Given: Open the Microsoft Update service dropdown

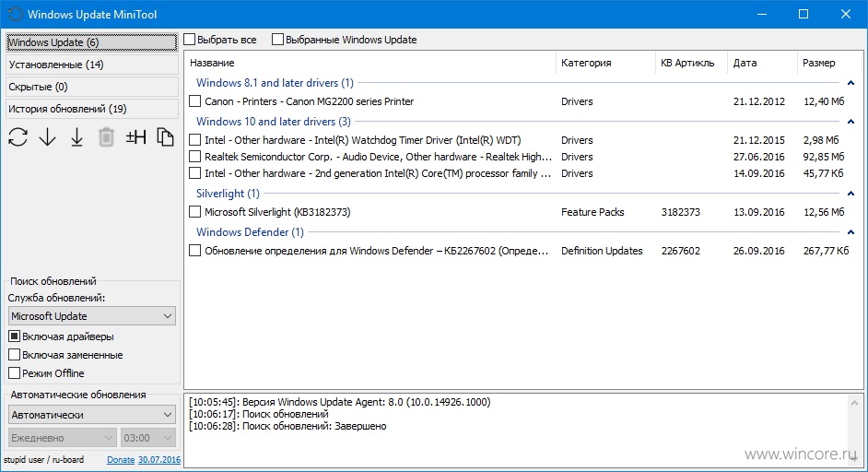Looking at the screenshot, I should click(x=92, y=316).
